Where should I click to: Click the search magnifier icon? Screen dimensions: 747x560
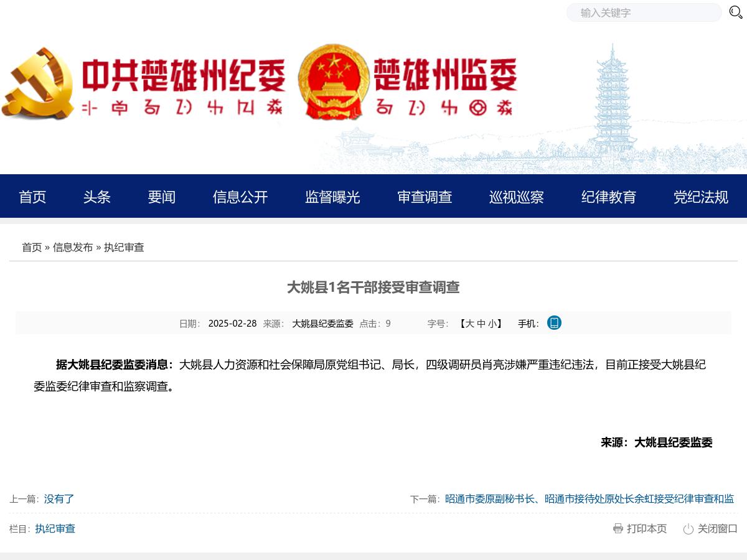pos(735,12)
